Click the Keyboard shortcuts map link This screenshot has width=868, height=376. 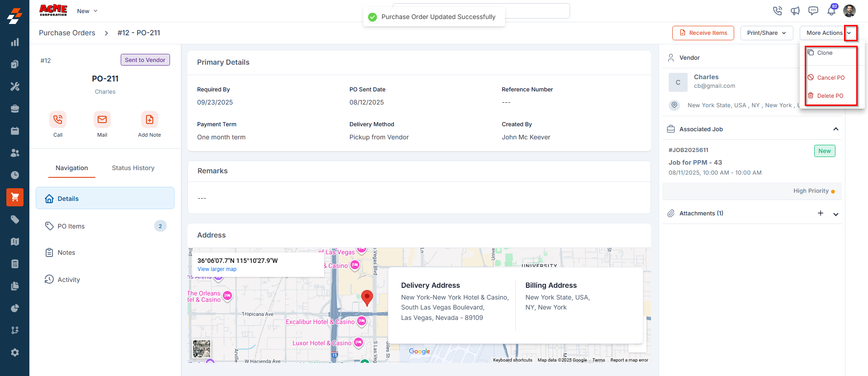pos(513,360)
